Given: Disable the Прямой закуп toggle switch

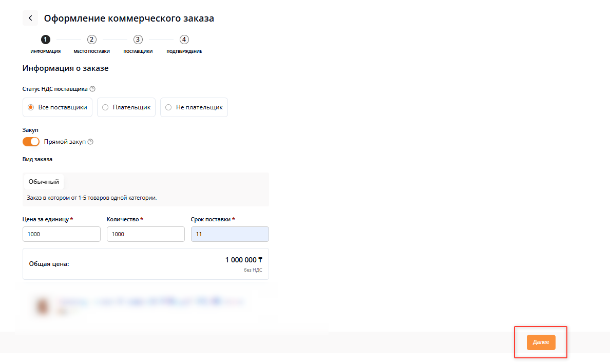Looking at the screenshot, I should click(x=31, y=142).
